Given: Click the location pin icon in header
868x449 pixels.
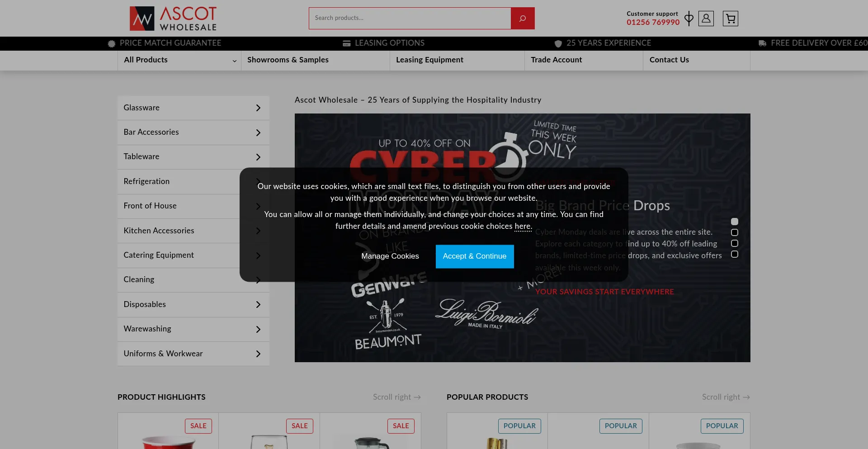Looking at the screenshot, I should [689, 19].
